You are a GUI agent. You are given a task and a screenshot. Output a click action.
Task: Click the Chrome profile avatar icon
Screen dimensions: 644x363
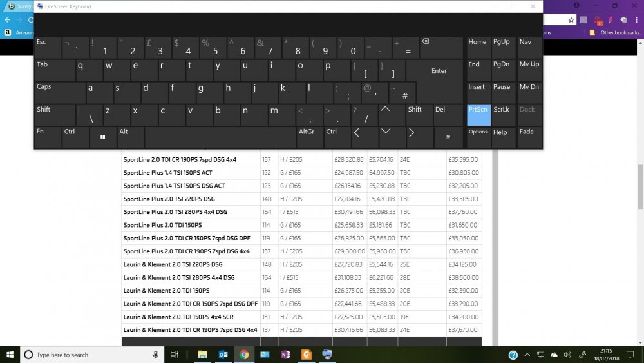[576, 5]
